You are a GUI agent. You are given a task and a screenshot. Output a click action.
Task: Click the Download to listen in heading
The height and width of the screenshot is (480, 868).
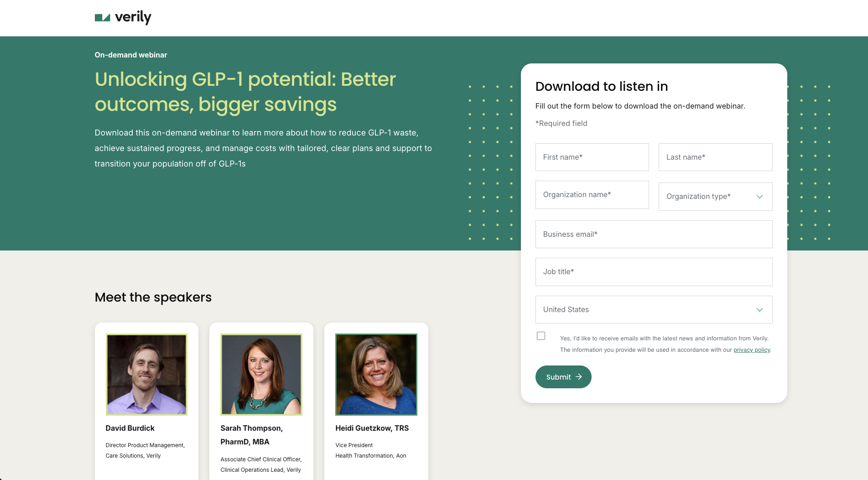coord(602,86)
